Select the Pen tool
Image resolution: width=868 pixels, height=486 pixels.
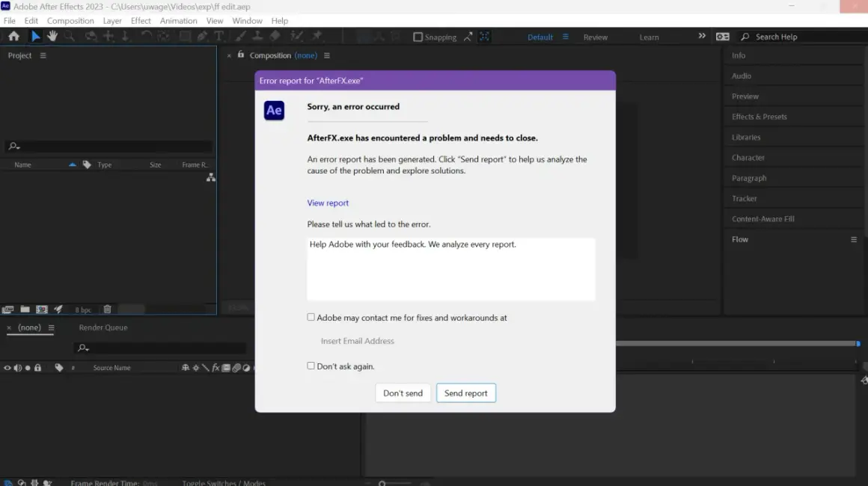click(x=202, y=37)
